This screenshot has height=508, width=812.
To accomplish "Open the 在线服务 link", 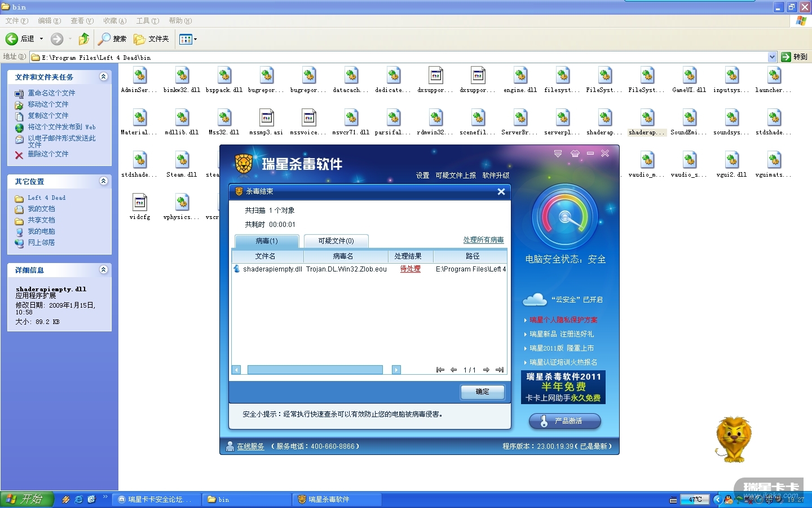I will click(x=250, y=446).
